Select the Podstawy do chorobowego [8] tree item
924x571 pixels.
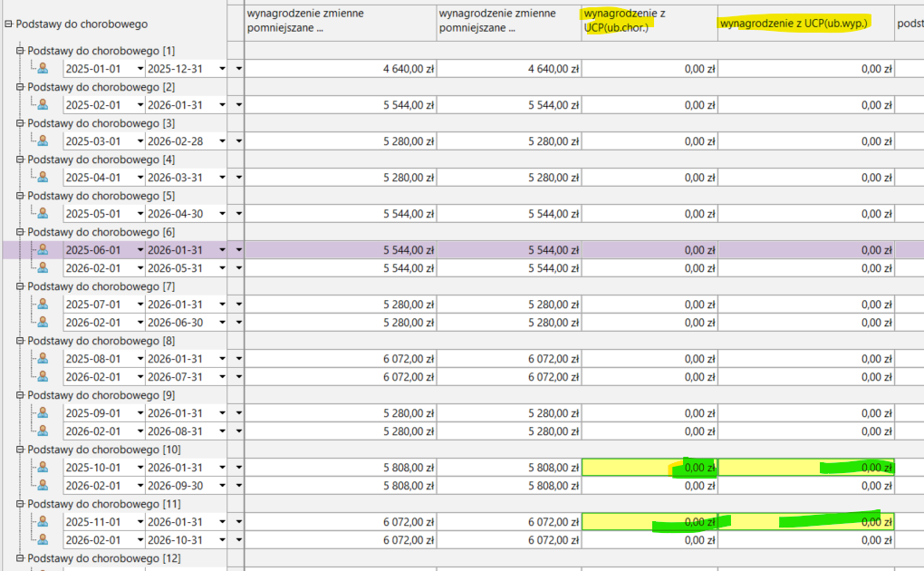[101, 341]
